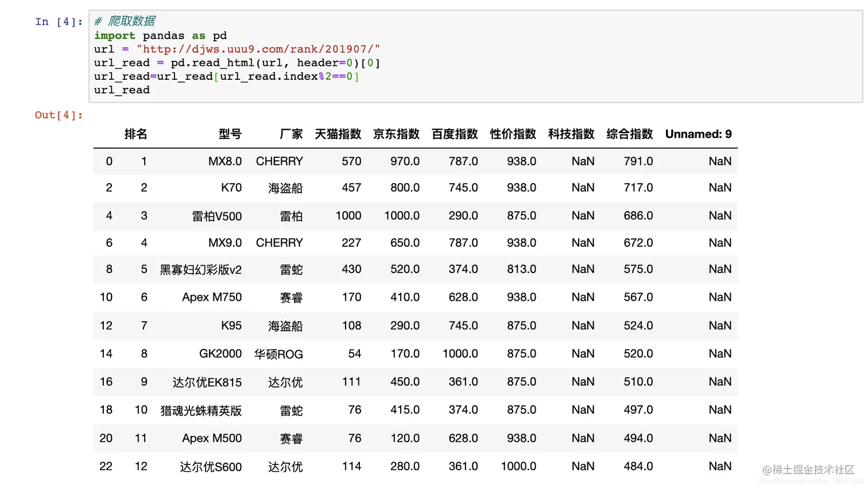Click the 494.0 综合指数 value
868x489 pixels.
[x=638, y=438]
